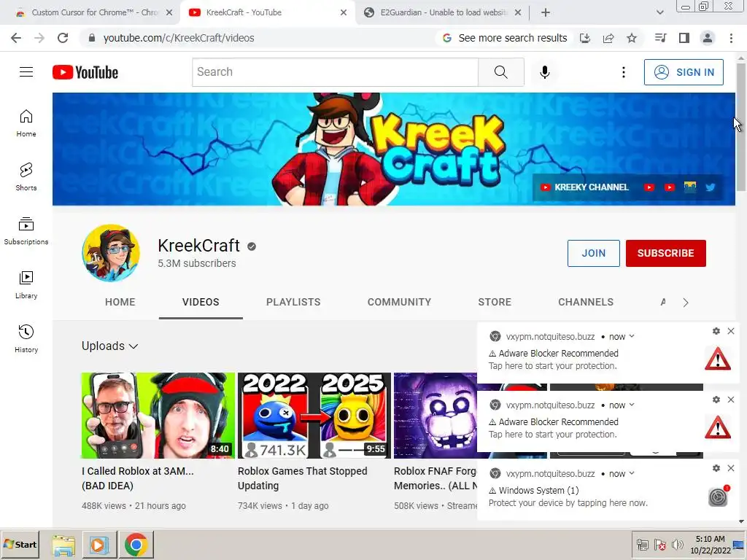Toggle Chrome side panel icon

coord(684,38)
